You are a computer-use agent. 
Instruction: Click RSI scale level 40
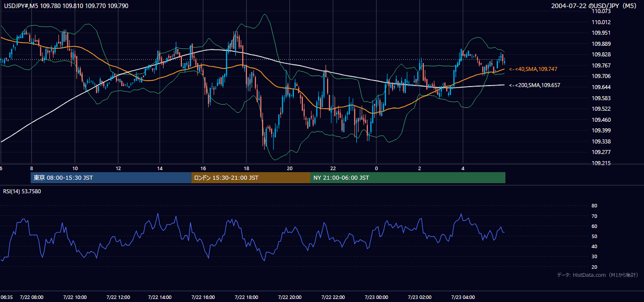[x=594, y=246]
